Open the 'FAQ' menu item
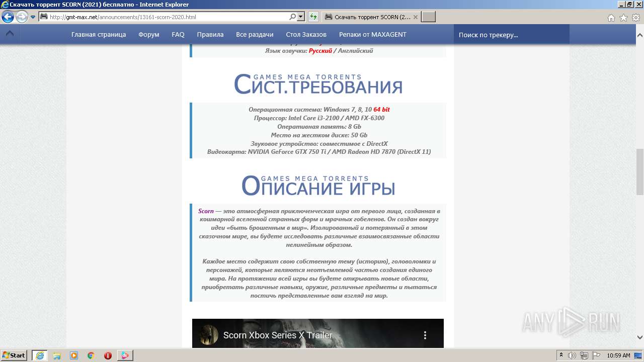The height and width of the screenshot is (362, 644). point(178,35)
